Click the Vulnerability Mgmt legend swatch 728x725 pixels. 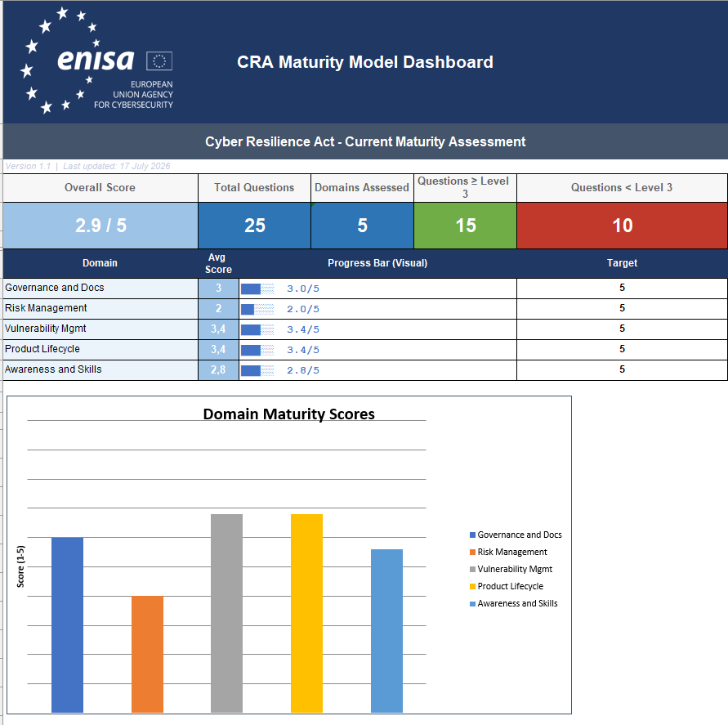pyautogui.click(x=472, y=570)
